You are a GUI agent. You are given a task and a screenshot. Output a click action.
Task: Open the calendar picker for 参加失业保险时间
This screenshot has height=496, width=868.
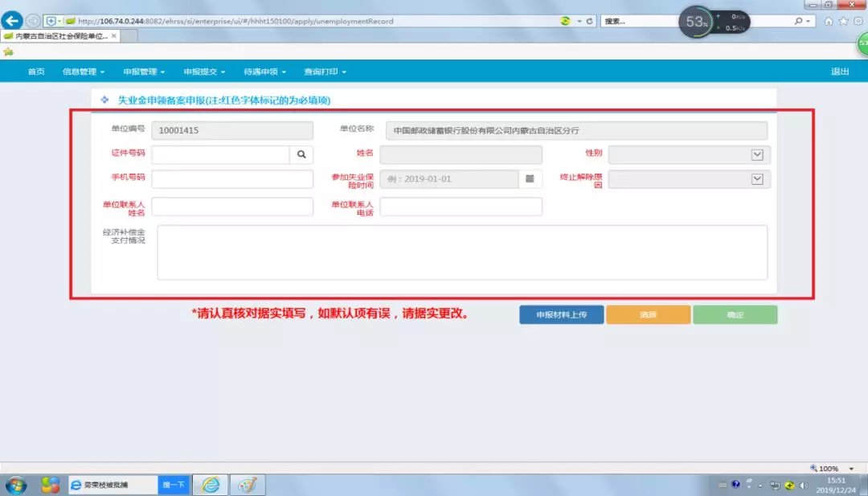(x=530, y=178)
